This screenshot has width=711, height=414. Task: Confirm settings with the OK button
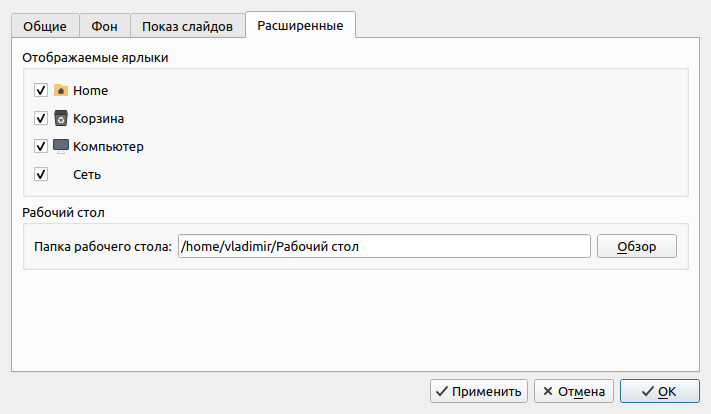point(660,391)
